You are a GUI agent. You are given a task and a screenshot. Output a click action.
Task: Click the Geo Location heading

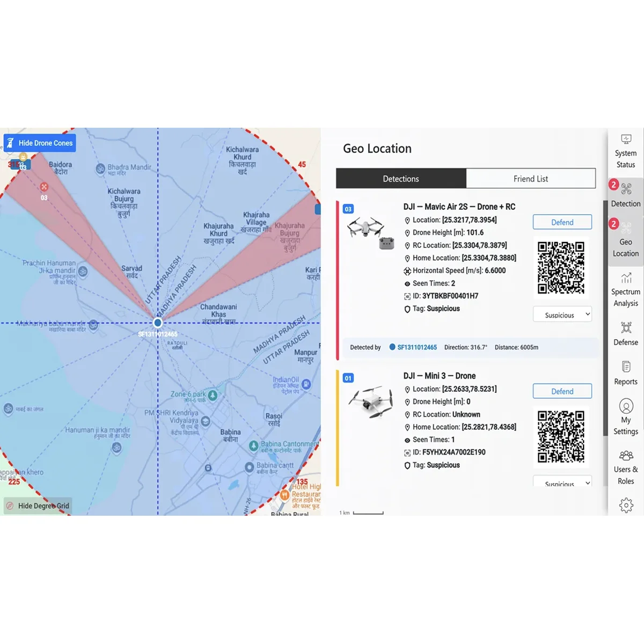pyautogui.click(x=377, y=149)
